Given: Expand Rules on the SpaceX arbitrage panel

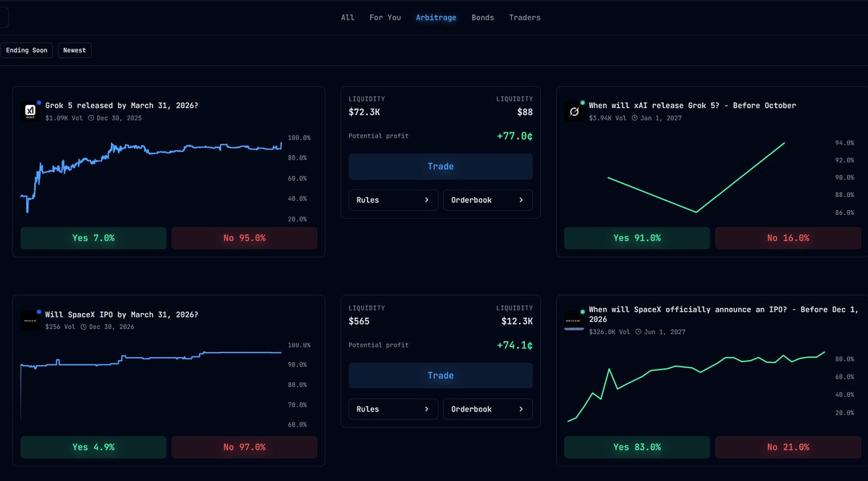Looking at the screenshot, I should pos(393,409).
